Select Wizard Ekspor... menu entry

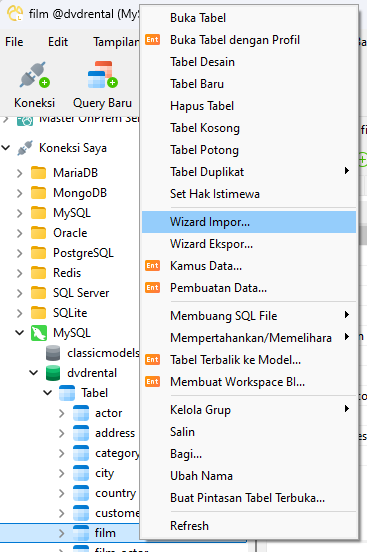pyautogui.click(x=249, y=244)
